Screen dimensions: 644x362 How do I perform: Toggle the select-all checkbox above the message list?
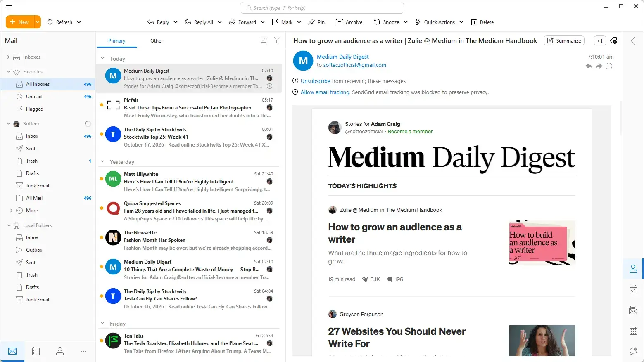pyautogui.click(x=264, y=40)
